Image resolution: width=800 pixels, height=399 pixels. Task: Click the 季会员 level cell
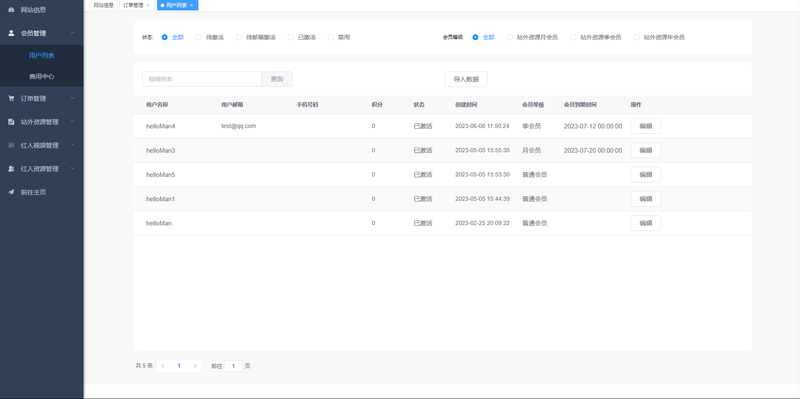coord(531,126)
